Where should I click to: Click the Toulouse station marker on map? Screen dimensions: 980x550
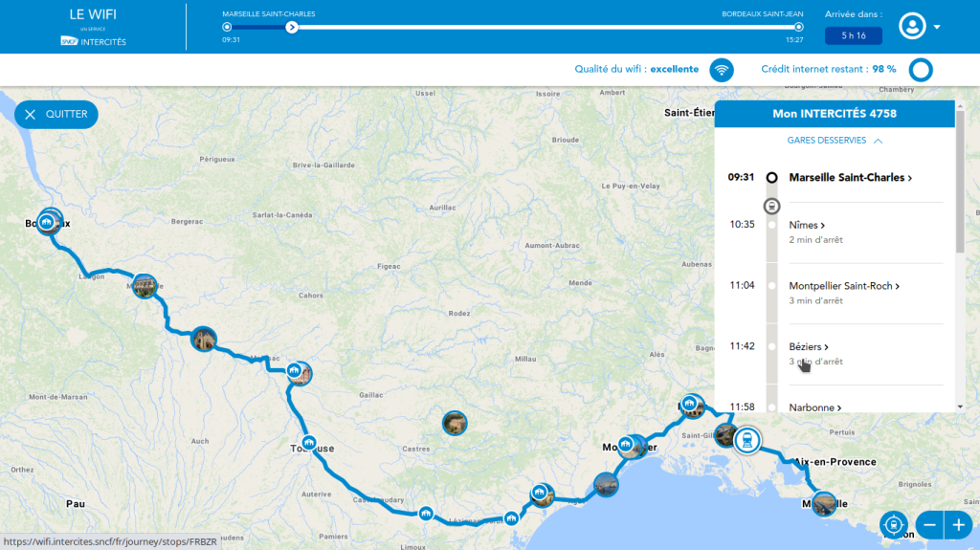[309, 443]
